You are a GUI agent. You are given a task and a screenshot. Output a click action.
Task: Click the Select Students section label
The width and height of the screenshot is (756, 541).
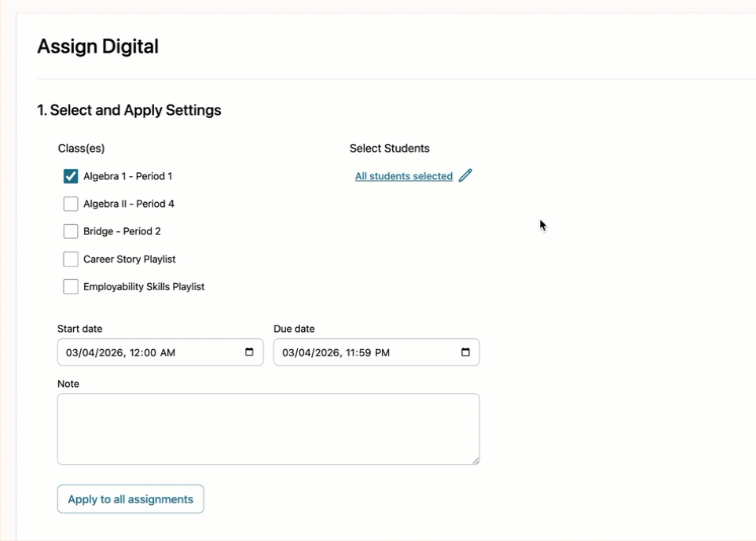pyautogui.click(x=389, y=148)
